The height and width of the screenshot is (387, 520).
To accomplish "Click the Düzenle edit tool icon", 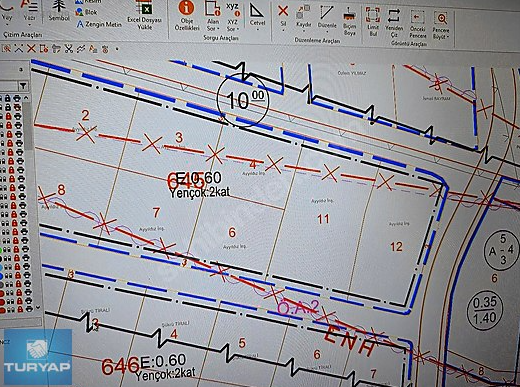I will pos(326,13).
